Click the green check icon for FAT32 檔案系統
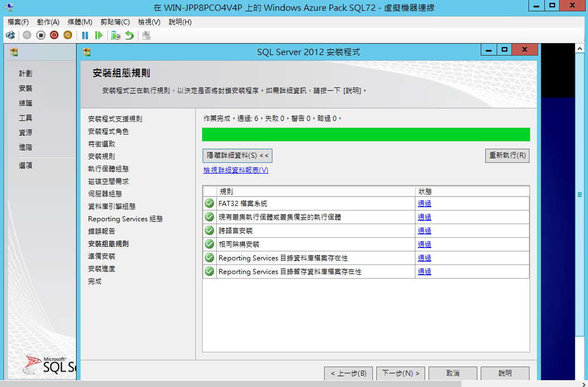Viewport: 588px width, 387px height. (x=209, y=204)
